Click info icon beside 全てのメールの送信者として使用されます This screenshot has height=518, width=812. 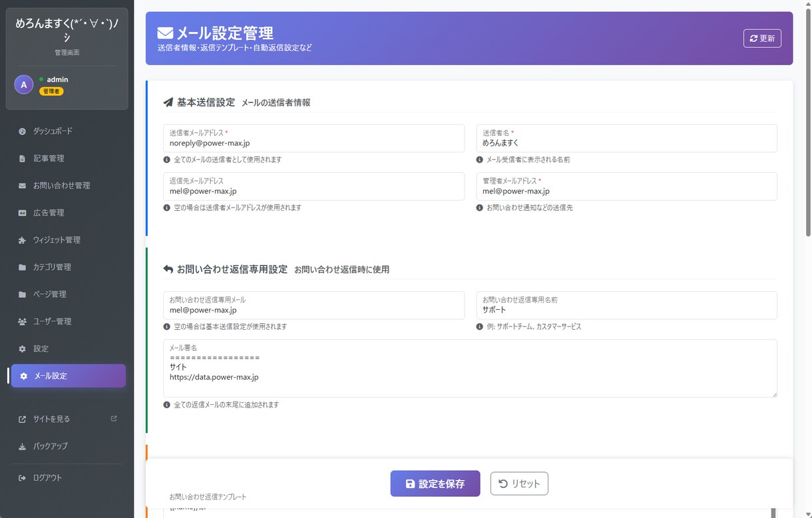pyautogui.click(x=166, y=160)
